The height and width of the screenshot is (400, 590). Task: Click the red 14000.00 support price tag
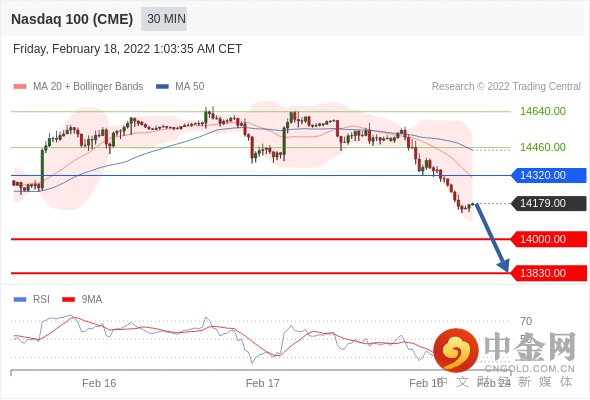tap(549, 239)
